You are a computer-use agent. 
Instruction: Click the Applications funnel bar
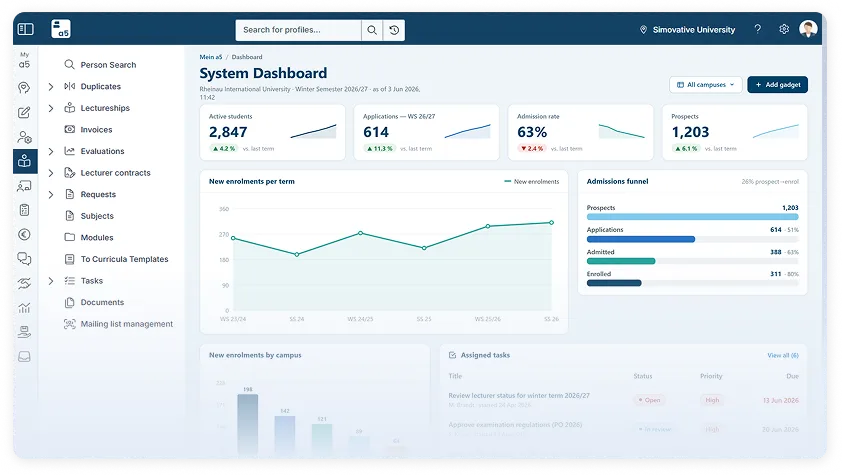[x=641, y=239]
